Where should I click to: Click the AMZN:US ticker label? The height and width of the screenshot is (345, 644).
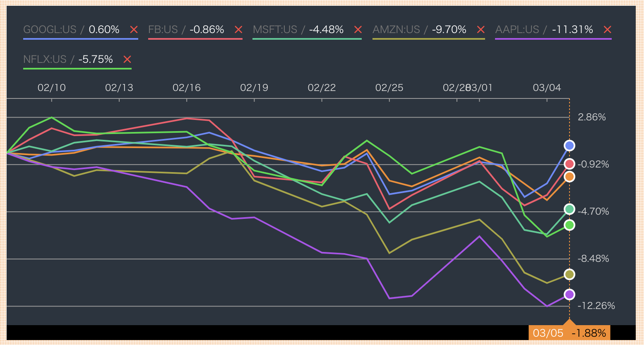pyautogui.click(x=396, y=30)
